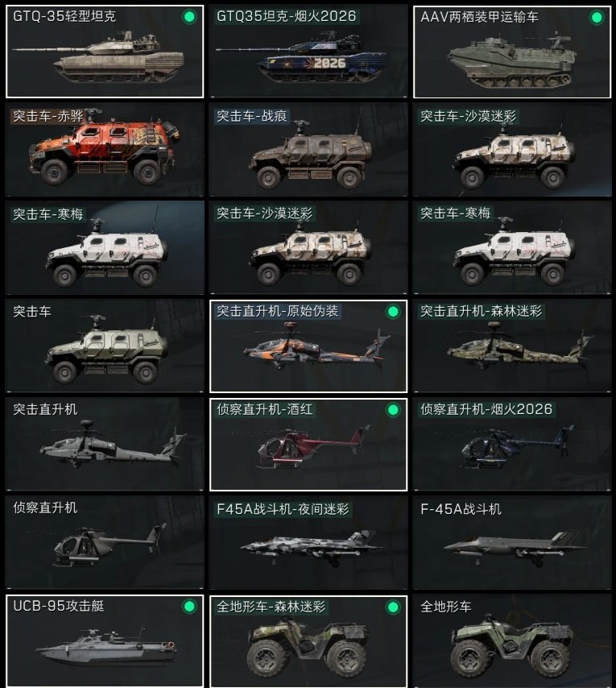Choose the 突击直升机-森林迷彩 skin
Image resolution: width=616 pixels, height=688 pixels.
click(x=512, y=346)
